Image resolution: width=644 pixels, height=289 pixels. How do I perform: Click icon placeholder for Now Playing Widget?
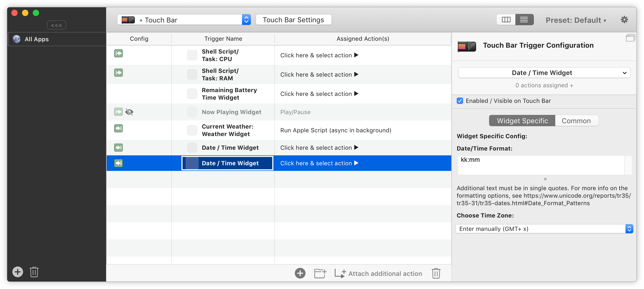click(192, 112)
